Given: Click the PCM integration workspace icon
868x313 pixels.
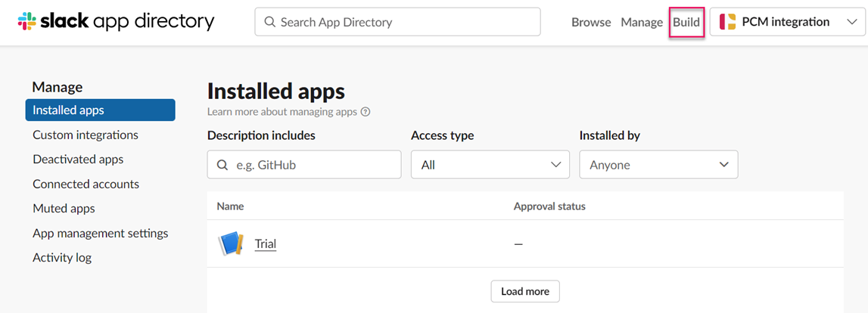Looking at the screenshot, I should (x=727, y=22).
